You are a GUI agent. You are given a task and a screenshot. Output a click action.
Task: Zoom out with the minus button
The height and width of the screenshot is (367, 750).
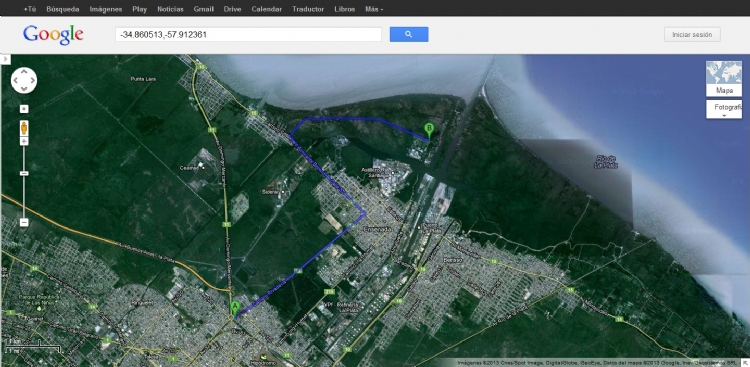pyautogui.click(x=24, y=222)
